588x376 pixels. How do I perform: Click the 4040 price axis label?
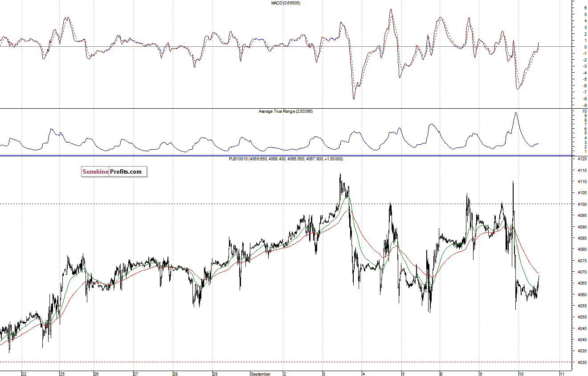click(581, 340)
